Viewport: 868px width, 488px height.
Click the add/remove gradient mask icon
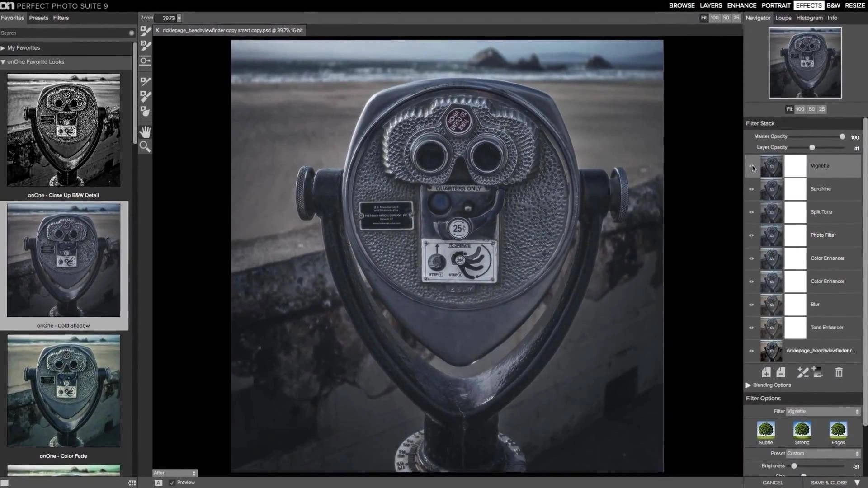click(x=817, y=372)
